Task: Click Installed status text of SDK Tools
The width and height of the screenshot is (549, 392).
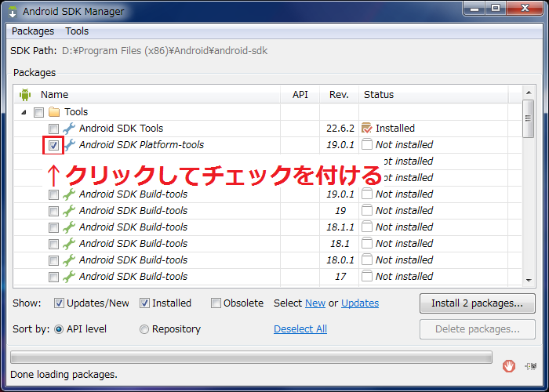Action: click(x=395, y=129)
